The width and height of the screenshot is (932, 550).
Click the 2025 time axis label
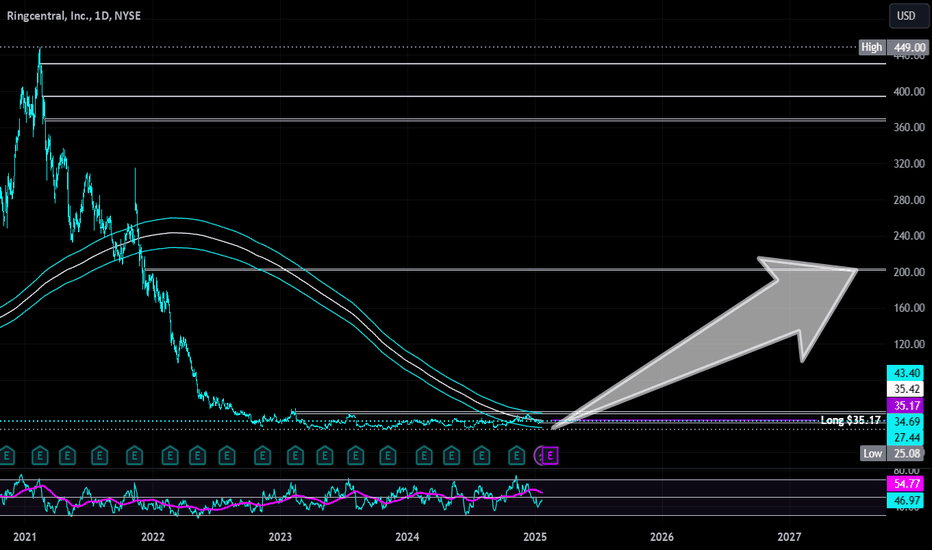pyautogui.click(x=535, y=537)
